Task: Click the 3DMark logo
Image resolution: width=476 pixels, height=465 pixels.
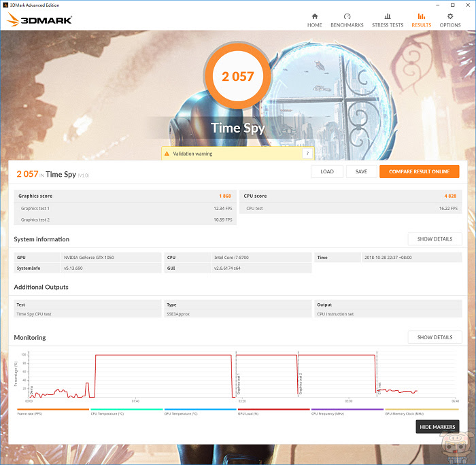Action: coord(39,20)
